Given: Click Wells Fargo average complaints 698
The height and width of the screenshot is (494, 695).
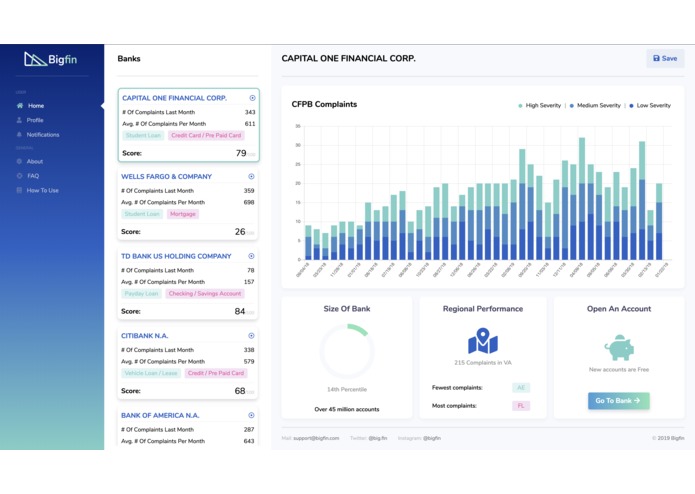Looking at the screenshot, I should pyautogui.click(x=249, y=202).
